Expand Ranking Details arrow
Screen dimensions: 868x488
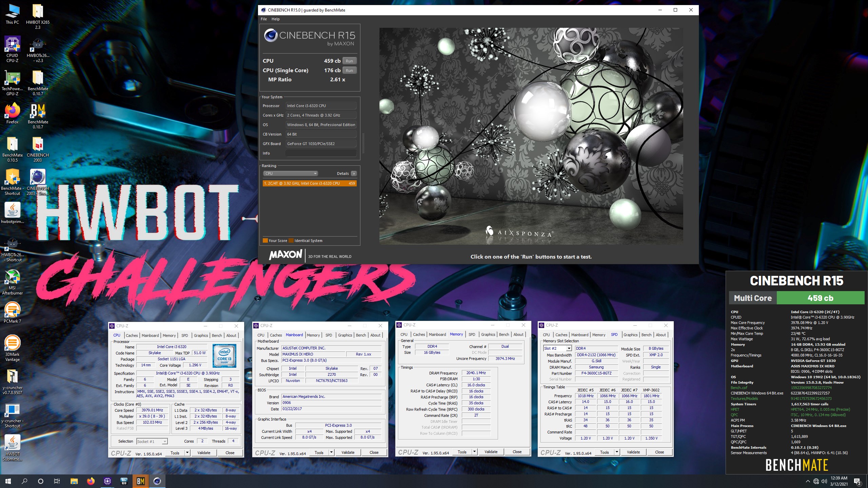[x=354, y=174]
